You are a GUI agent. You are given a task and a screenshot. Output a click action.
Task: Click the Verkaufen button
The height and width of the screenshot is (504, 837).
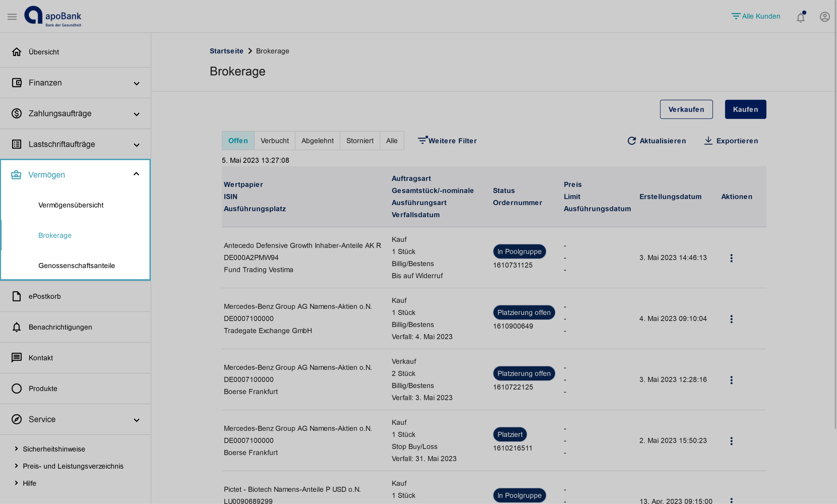pos(686,109)
